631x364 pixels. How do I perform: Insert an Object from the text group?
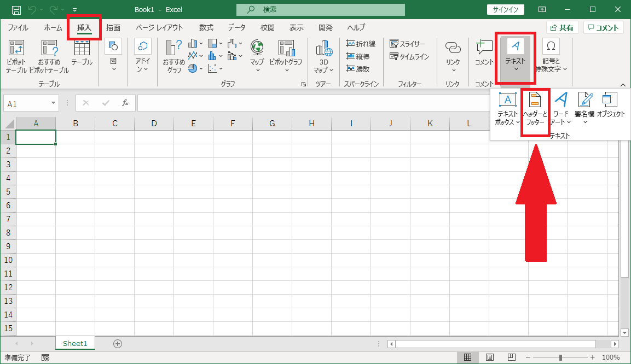(610, 101)
